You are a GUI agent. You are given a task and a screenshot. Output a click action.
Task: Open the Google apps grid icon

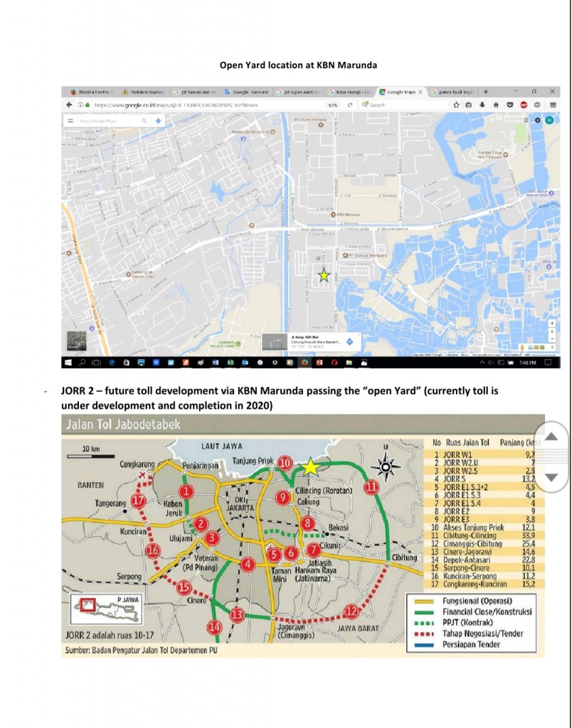[x=526, y=120]
